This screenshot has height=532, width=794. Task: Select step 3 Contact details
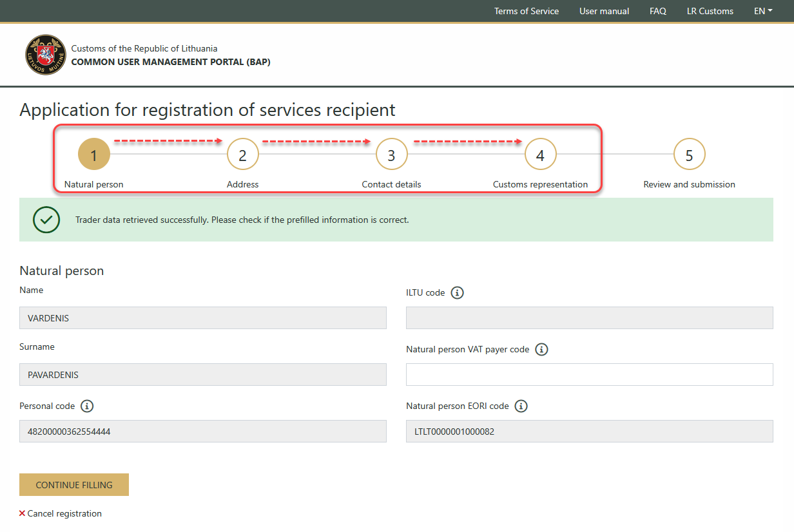(391, 155)
